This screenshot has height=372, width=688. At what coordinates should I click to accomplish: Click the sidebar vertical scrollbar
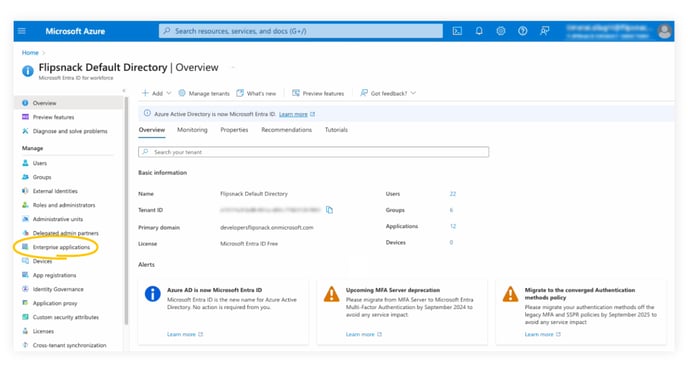pos(126,211)
